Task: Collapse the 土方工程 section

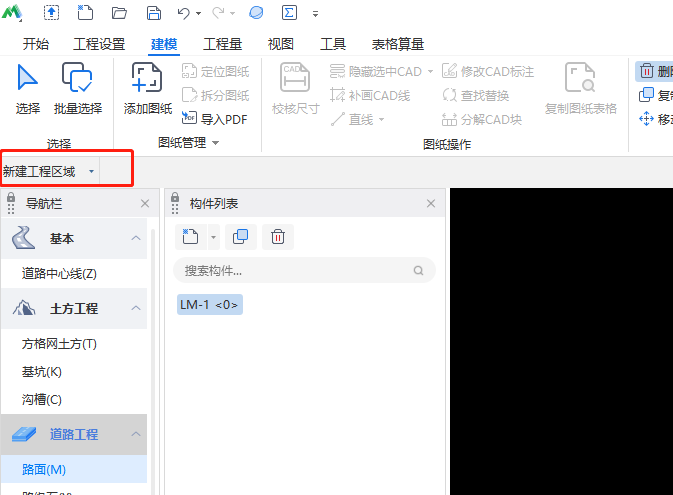Action: 136,308
